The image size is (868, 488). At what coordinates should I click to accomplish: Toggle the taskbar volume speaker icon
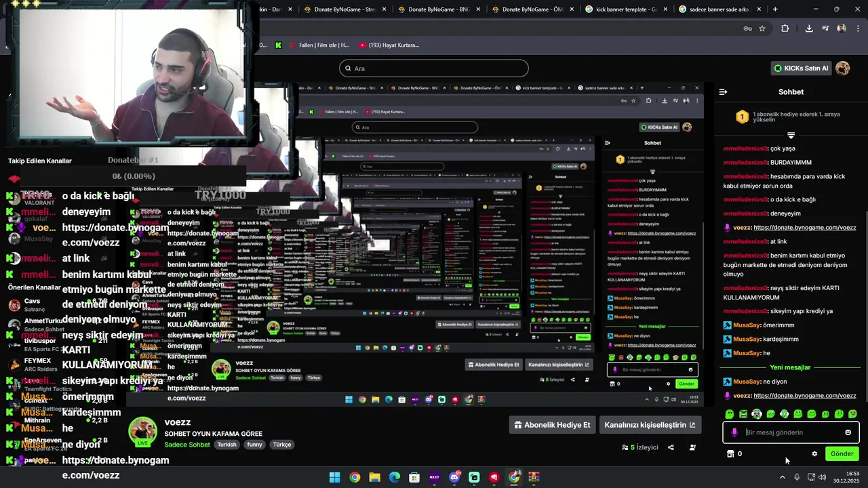point(822,477)
